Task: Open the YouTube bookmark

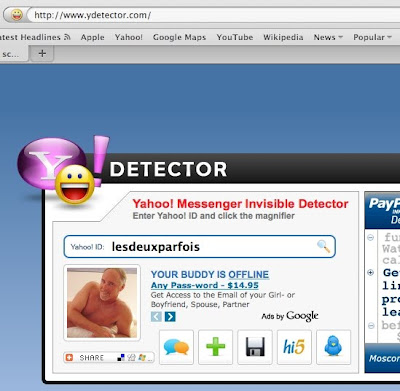Action: (x=235, y=37)
